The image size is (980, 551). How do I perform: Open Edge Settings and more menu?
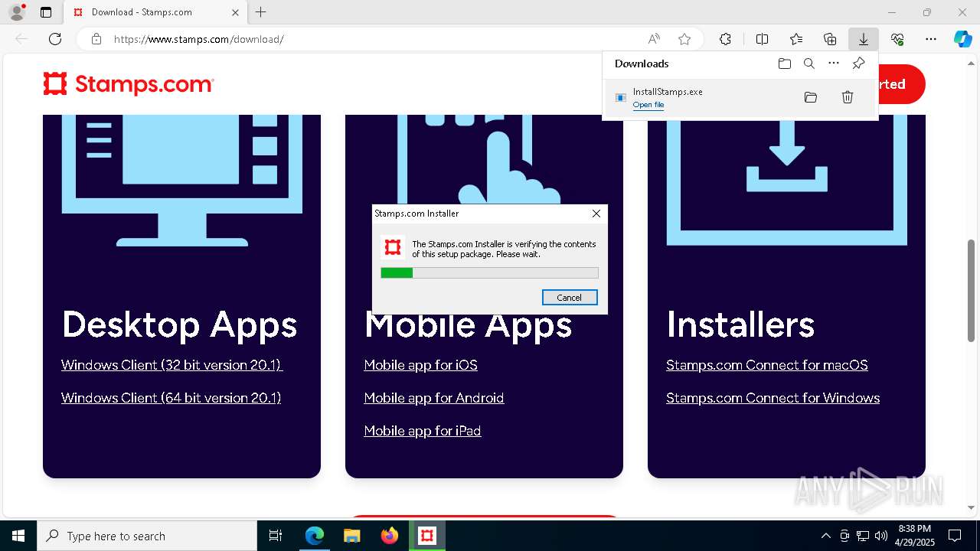931,39
